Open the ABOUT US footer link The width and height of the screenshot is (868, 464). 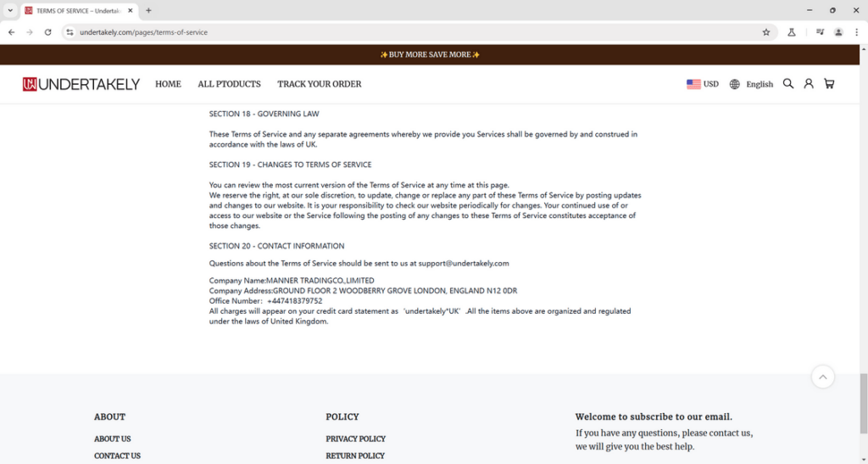coord(113,439)
